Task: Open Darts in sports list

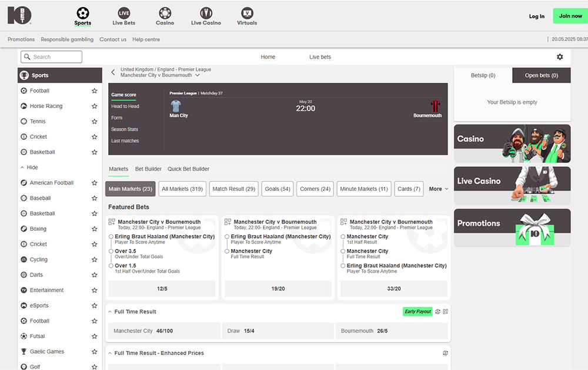Action: (36, 275)
